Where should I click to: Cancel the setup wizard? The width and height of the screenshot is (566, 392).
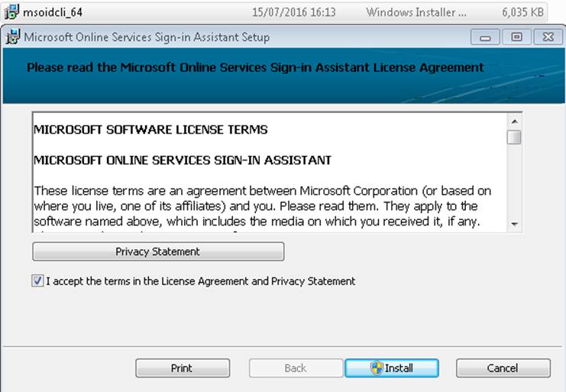click(503, 368)
